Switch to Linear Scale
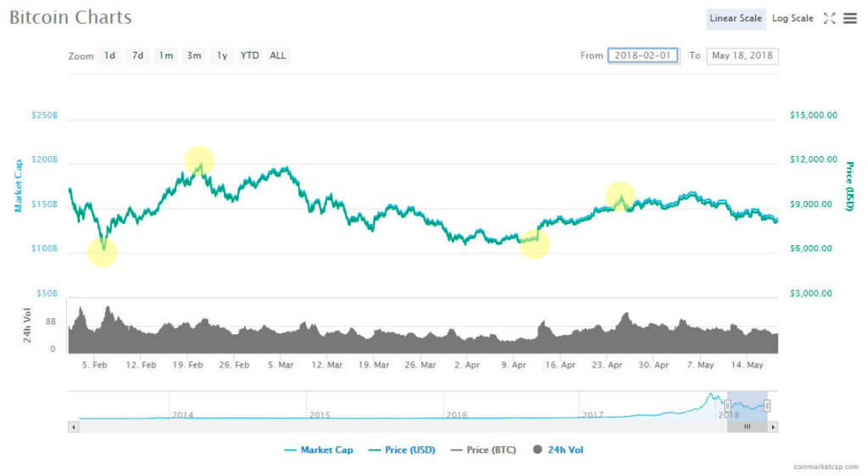The width and height of the screenshot is (868, 476). [736, 19]
